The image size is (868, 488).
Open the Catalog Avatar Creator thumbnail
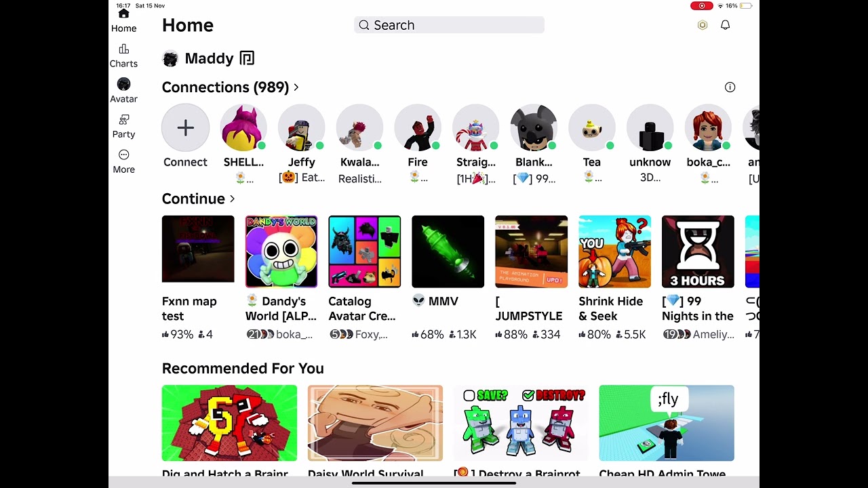365,251
